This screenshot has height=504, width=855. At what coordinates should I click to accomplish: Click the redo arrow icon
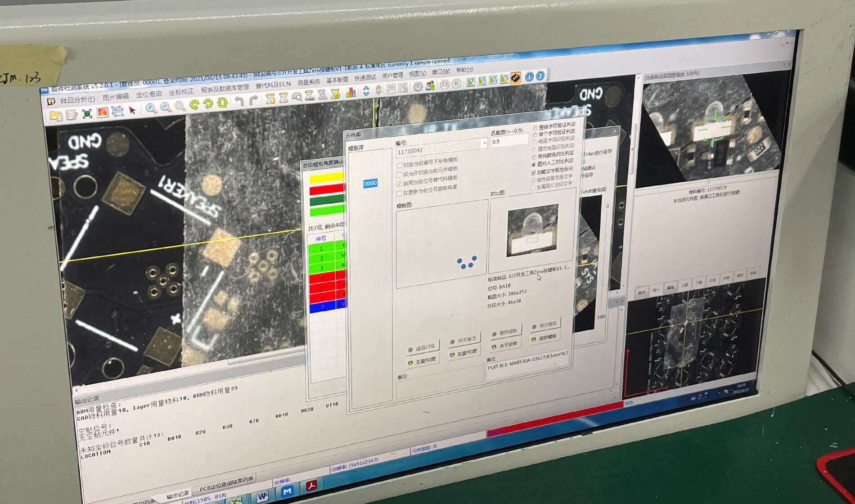pyautogui.click(x=254, y=100)
